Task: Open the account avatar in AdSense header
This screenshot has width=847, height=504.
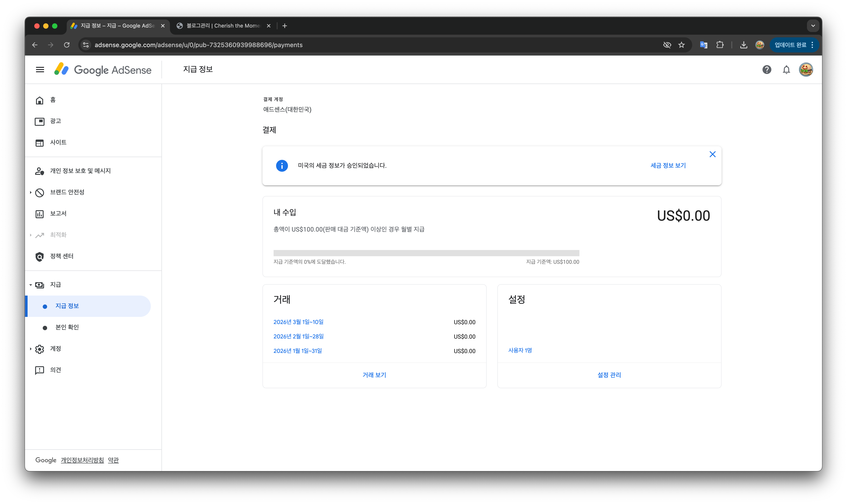Action: (x=806, y=70)
